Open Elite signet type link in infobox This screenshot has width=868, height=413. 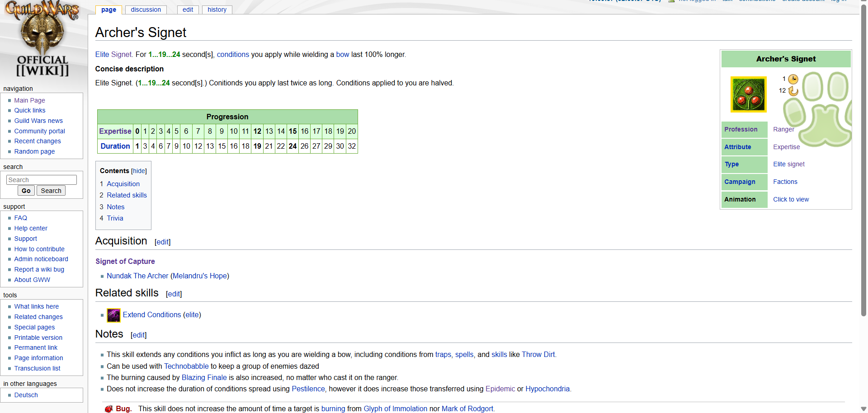789,164
